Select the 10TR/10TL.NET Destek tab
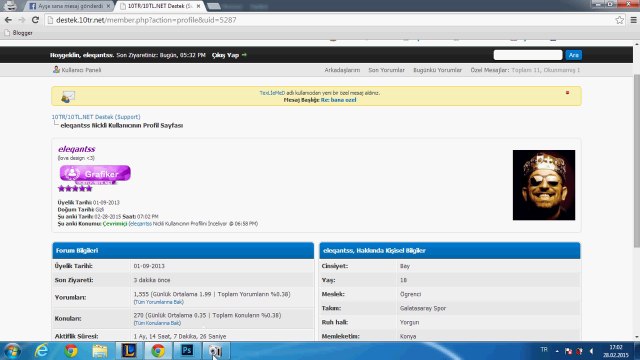 point(159,6)
